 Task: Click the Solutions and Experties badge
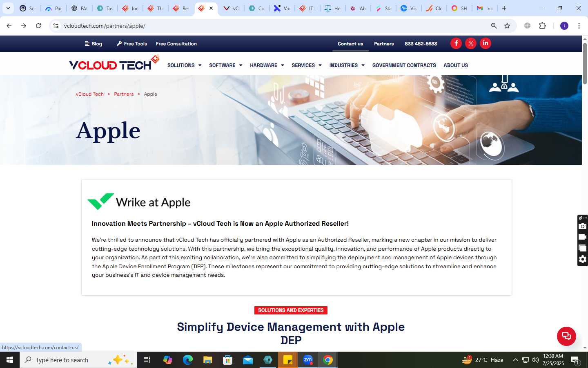coord(291,310)
